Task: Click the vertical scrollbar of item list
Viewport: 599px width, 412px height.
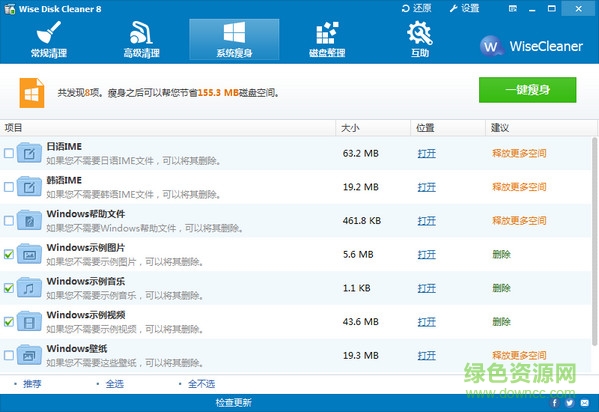Action: (x=594, y=241)
